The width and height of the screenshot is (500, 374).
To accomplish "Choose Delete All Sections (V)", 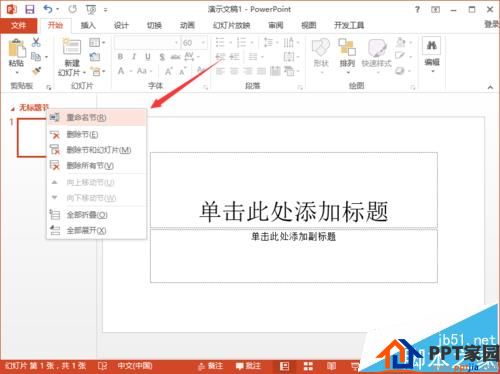I will (x=96, y=165).
